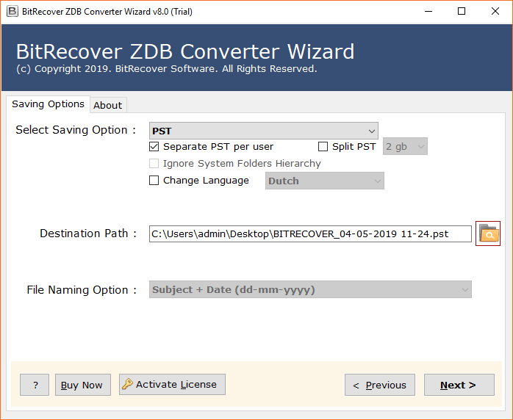Screen dimensions: 513x420
Task: Open the Select Saving Option PST dropdown
Action: [264, 131]
